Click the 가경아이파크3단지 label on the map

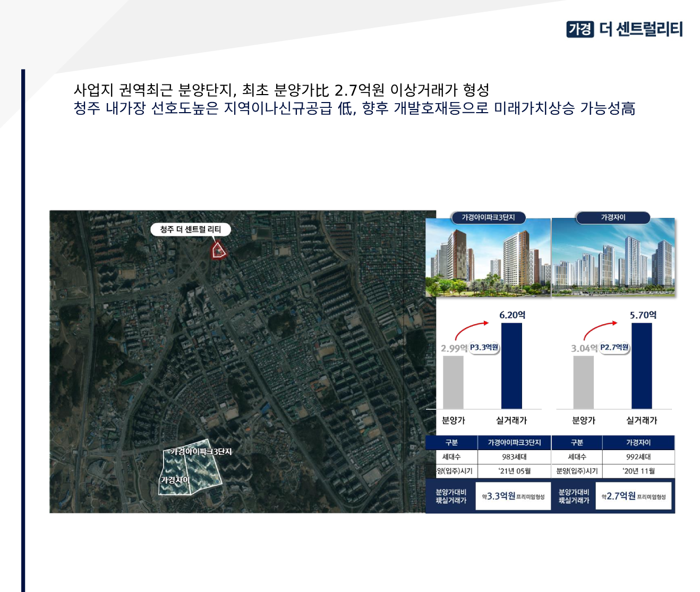(x=201, y=452)
